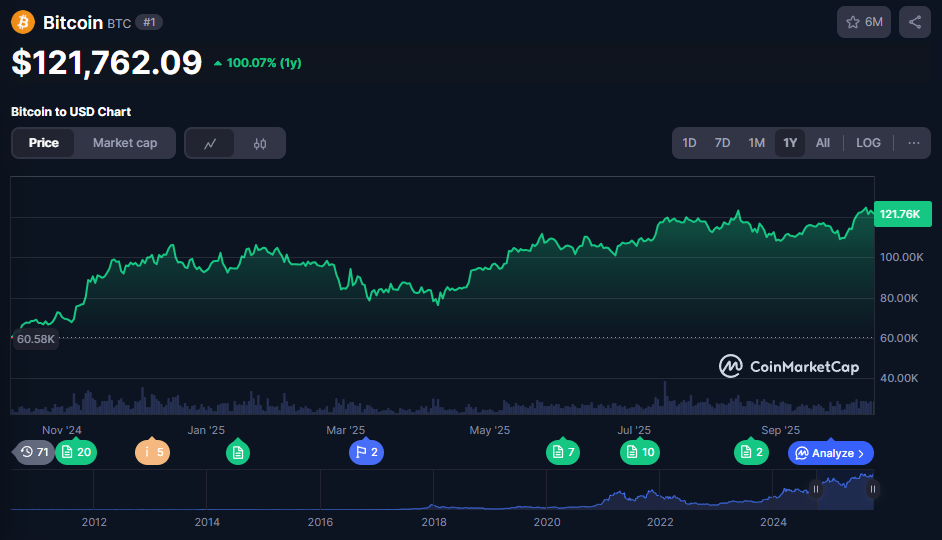
Task: Click the BTC ticker symbol
Action: coord(119,23)
